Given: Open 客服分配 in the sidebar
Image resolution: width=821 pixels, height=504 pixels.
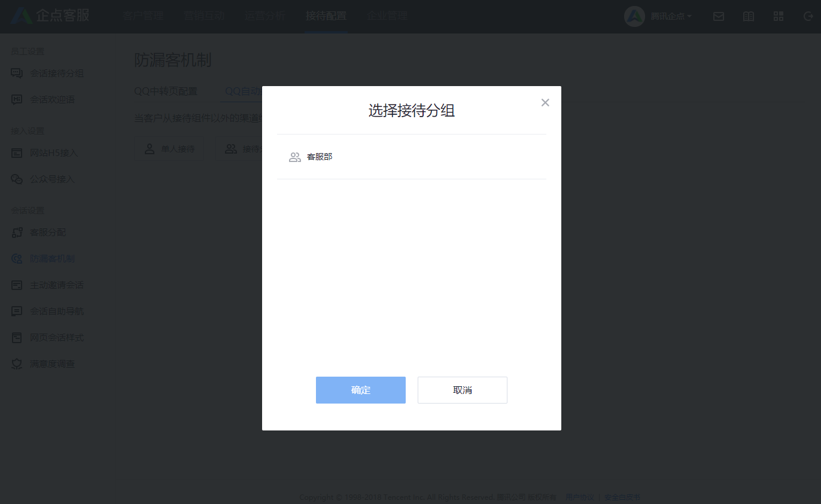Looking at the screenshot, I should point(39,233).
